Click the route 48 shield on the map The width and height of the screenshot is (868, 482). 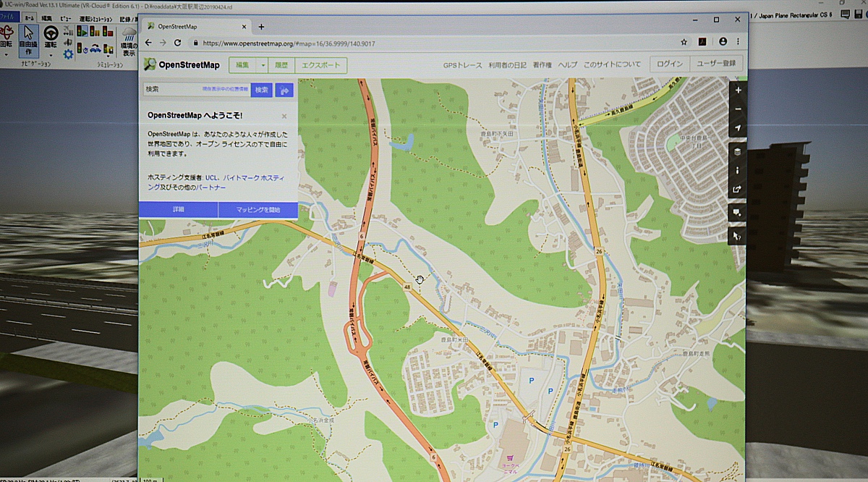tap(408, 287)
